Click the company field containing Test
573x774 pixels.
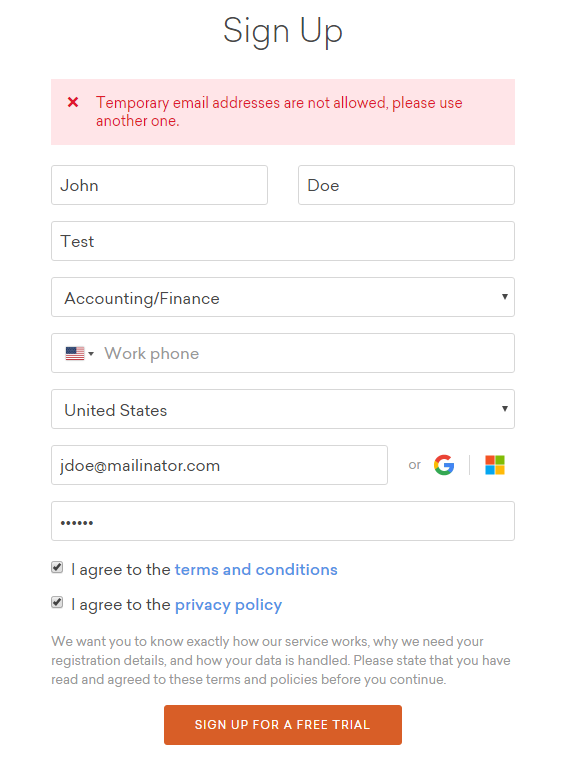(x=283, y=241)
